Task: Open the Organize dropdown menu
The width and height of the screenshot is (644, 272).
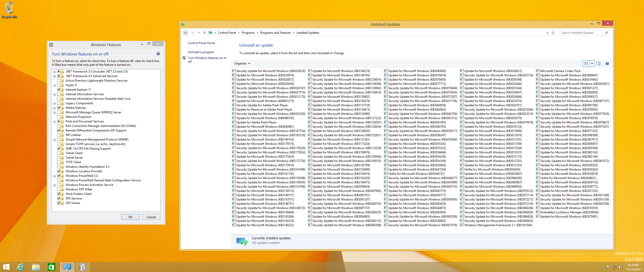Action: (x=242, y=63)
